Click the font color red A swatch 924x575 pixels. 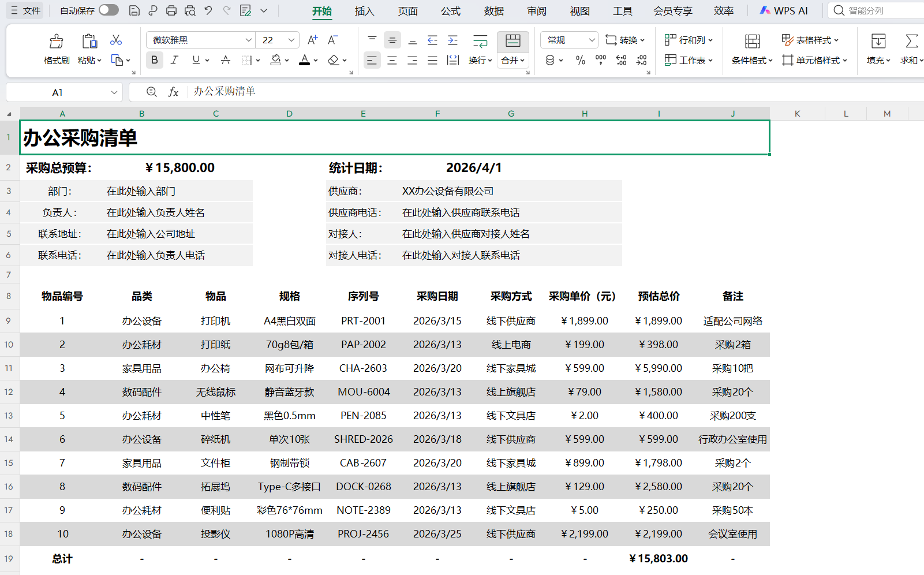304,60
